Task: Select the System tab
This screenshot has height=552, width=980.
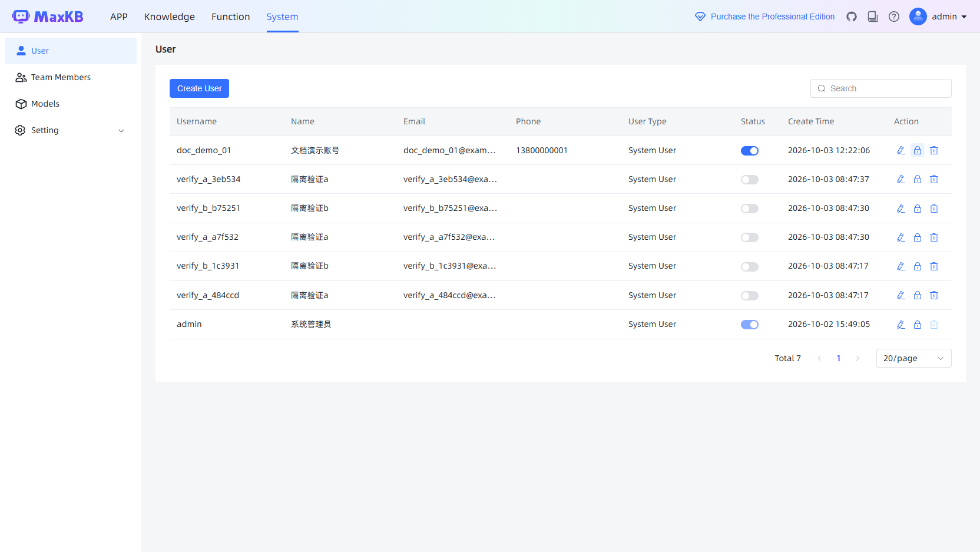Action: click(282, 16)
